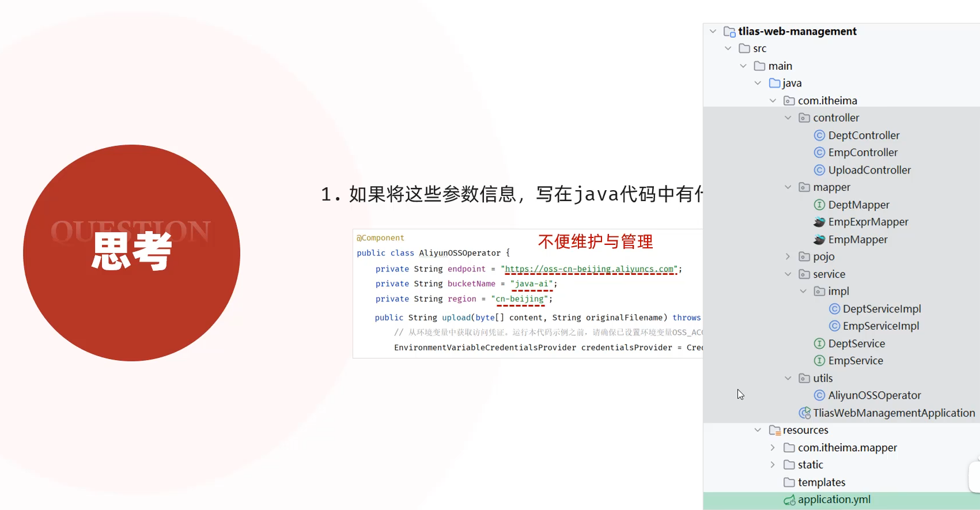Select the templates folder label
The width and height of the screenshot is (980, 510).
pyautogui.click(x=822, y=482)
